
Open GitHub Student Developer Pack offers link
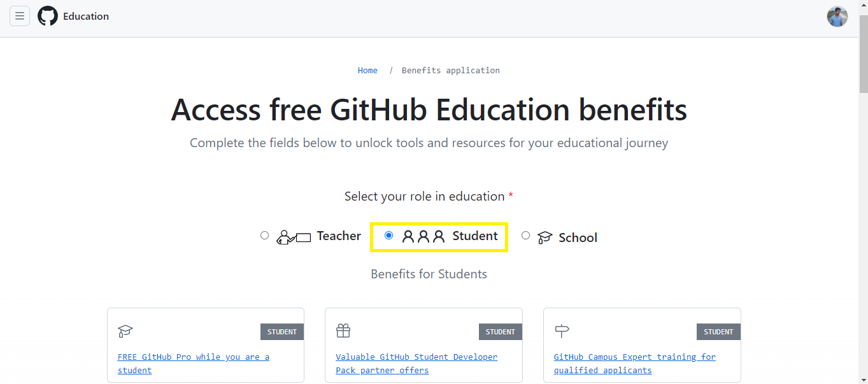[416, 357]
